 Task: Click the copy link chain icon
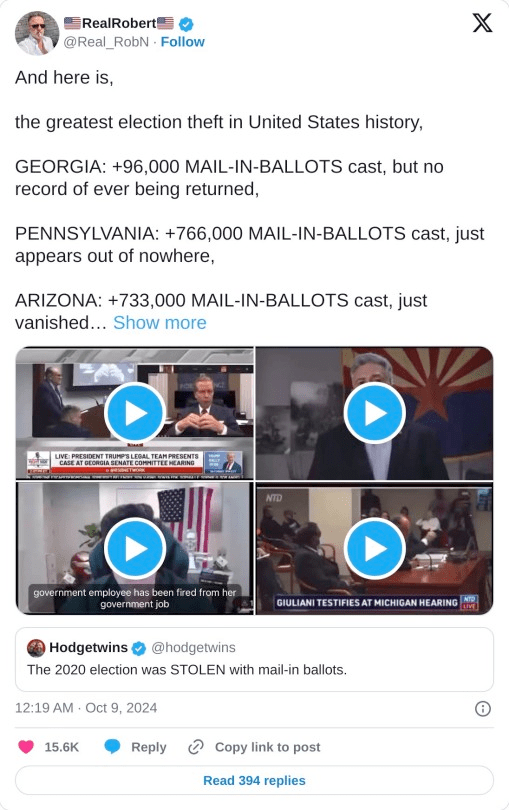tap(196, 747)
